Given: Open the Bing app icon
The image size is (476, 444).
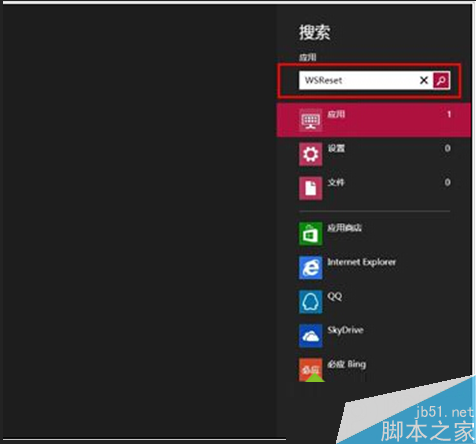Looking at the screenshot, I should click(311, 370).
